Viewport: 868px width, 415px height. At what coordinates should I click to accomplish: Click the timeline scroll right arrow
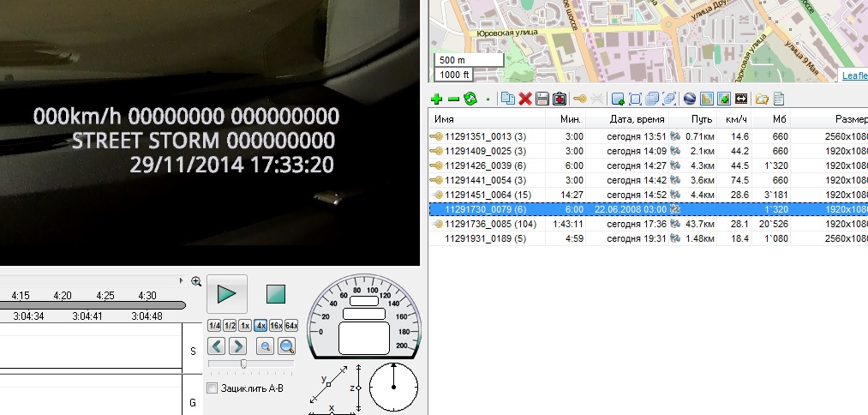[181, 280]
